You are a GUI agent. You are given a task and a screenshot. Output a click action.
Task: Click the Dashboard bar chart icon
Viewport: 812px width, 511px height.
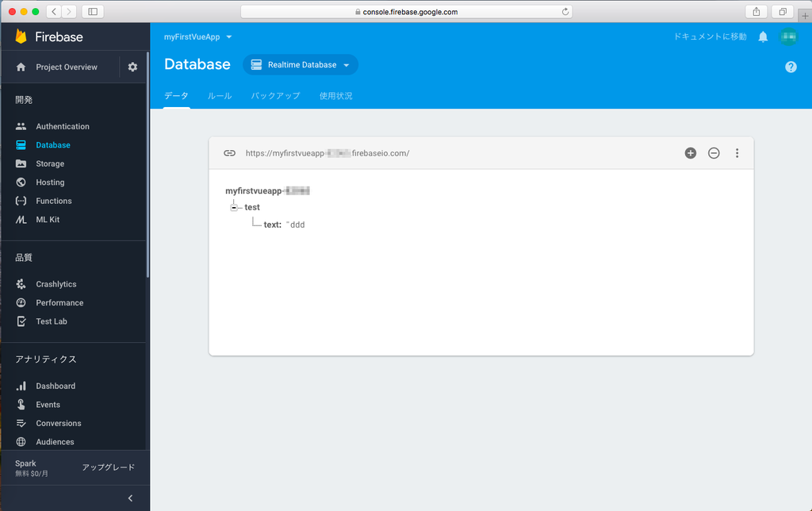point(21,386)
